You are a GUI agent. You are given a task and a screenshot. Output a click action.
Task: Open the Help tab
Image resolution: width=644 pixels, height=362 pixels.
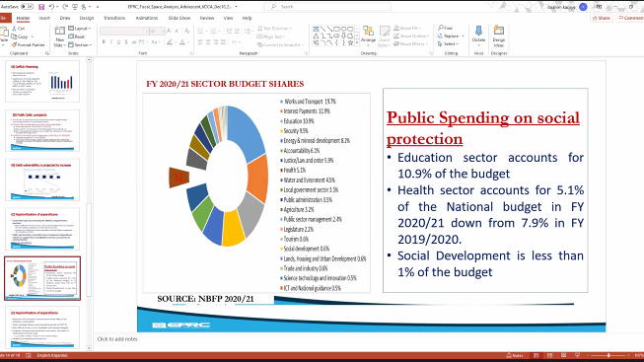pyautogui.click(x=247, y=18)
